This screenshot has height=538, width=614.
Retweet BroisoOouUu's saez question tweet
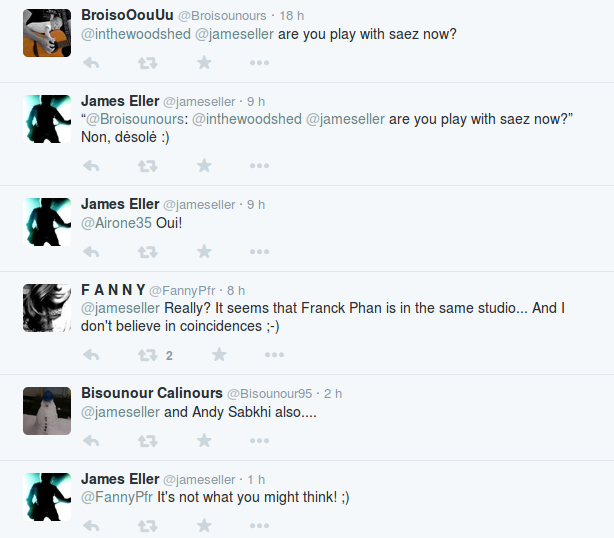point(147,63)
